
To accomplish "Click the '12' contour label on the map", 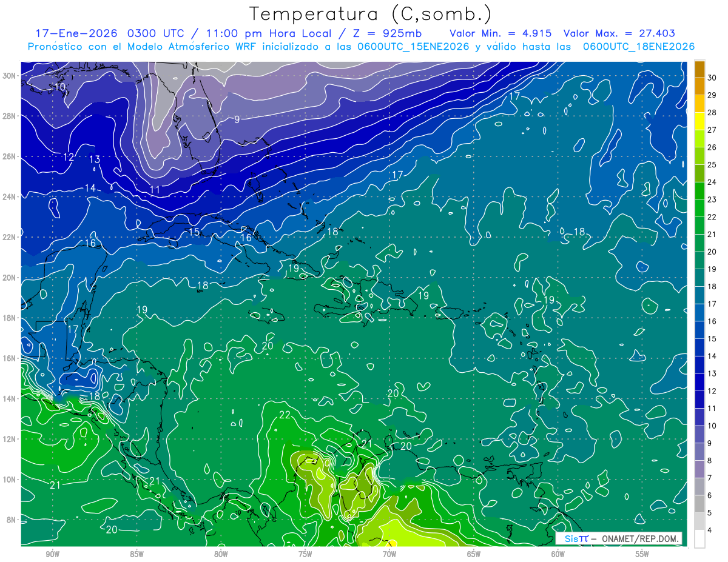I will (x=69, y=157).
